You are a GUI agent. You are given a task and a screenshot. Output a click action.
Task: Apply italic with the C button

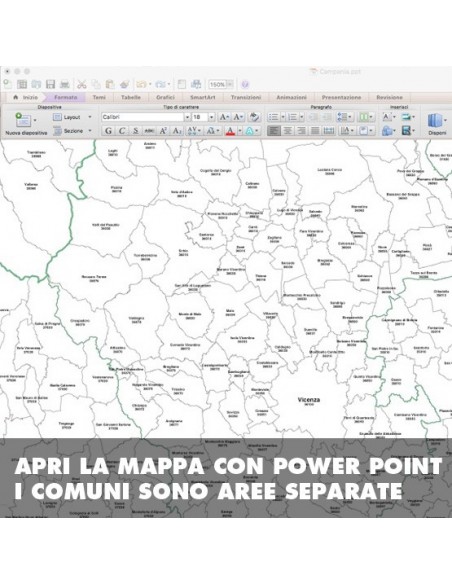pyautogui.click(x=122, y=131)
